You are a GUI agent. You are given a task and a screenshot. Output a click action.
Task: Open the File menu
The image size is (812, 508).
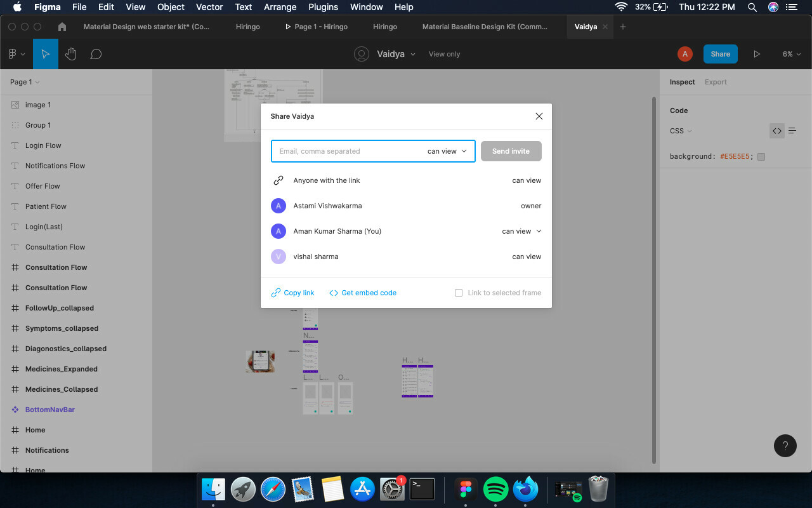[x=79, y=7]
